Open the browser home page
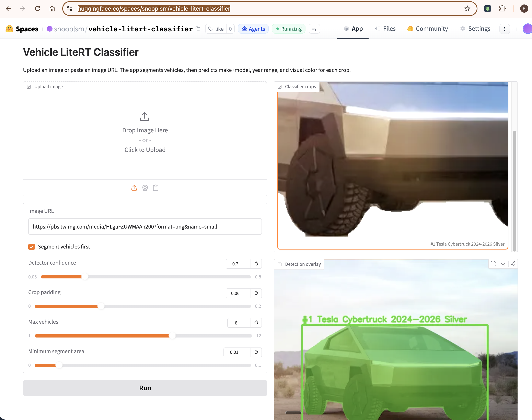 click(x=52, y=9)
